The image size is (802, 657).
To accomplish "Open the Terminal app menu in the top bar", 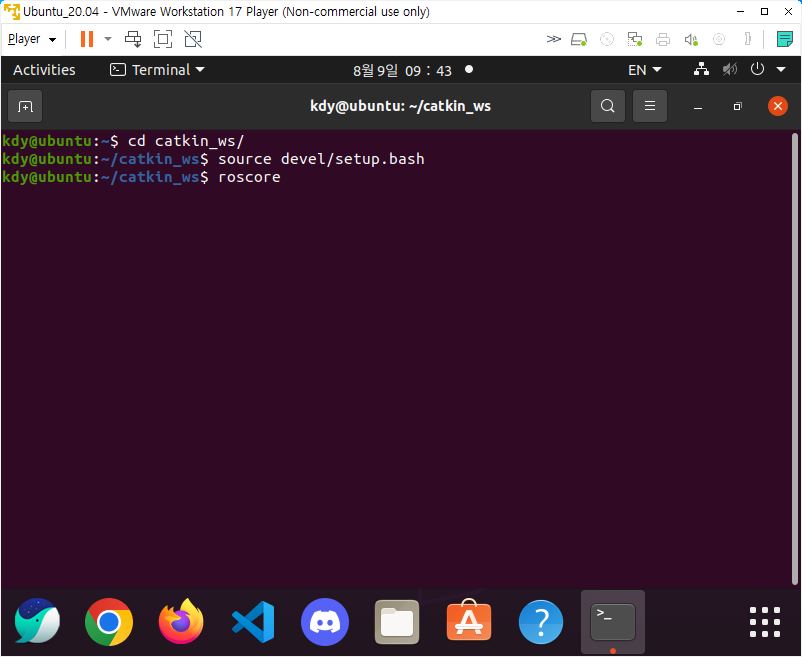I will (157, 70).
